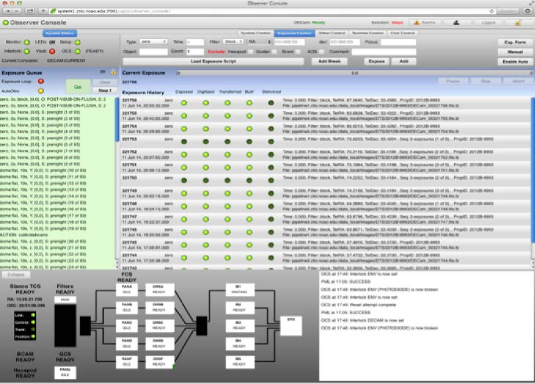The width and height of the screenshot is (535, 384).
Task: Click the OCS green status indicator
Action: click(x=78, y=51)
